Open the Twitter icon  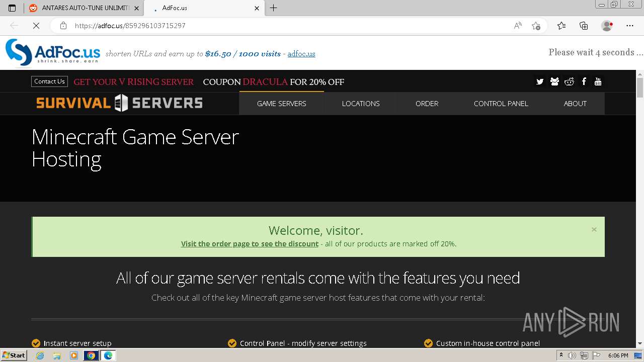pos(540,81)
